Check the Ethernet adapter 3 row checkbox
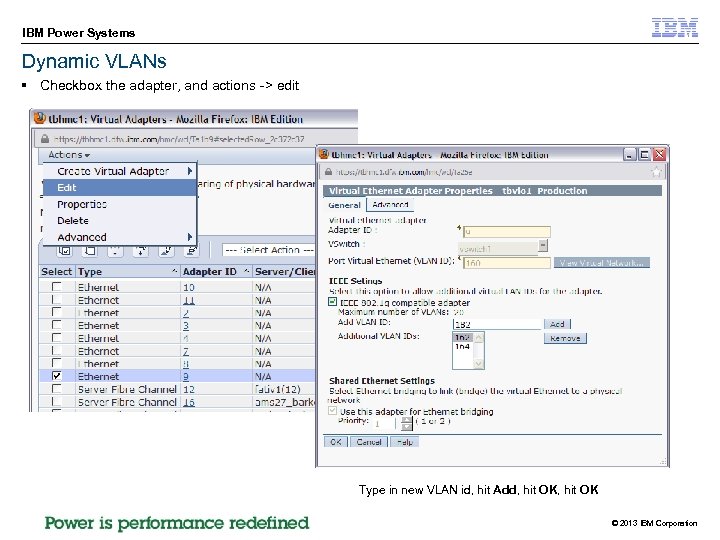720x540 pixels. pos(56,325)
